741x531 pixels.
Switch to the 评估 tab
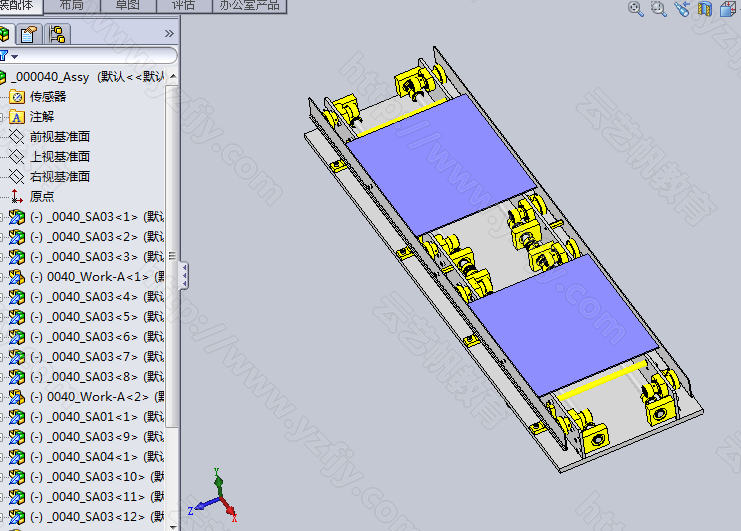184,6
